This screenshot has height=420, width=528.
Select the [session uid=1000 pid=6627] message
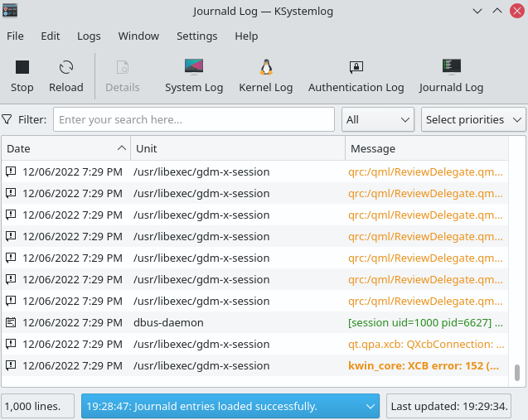[x=425, y=322]
